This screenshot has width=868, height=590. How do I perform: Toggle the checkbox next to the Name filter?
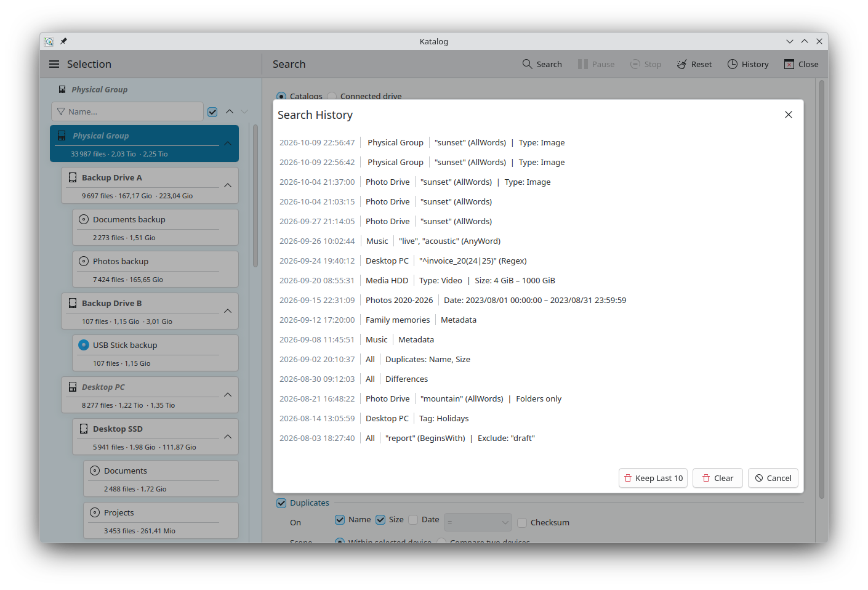pyautogui.click(x=212, y=111)
